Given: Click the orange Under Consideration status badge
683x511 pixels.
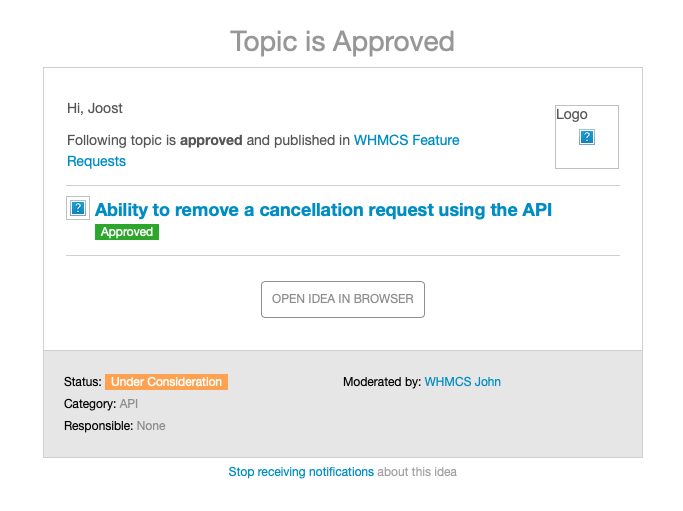Looking at the screenshot, I should point(166,382).
